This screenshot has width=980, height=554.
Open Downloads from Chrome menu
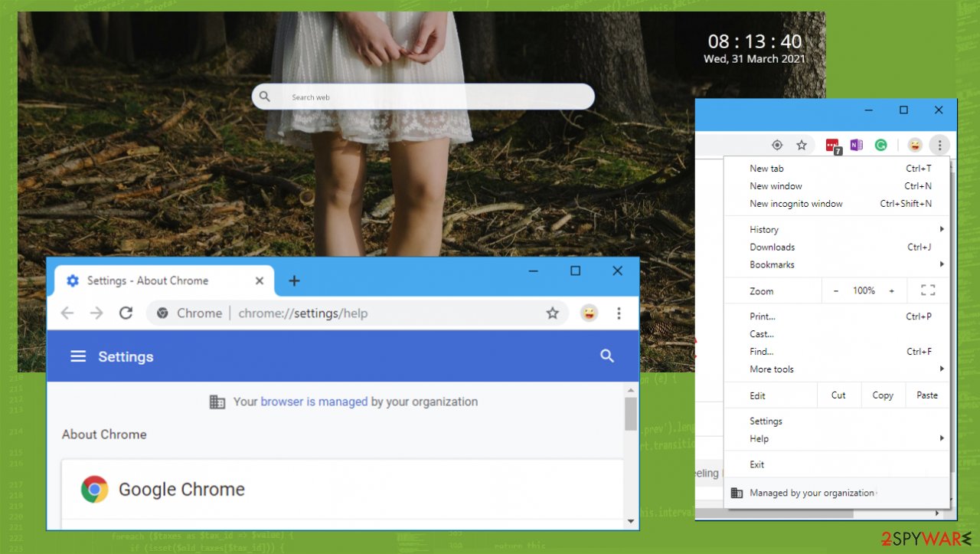[837, 247]
